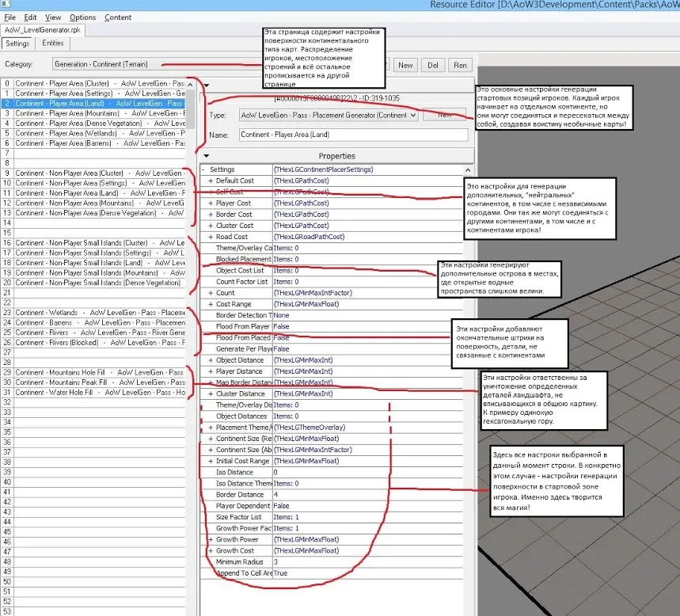Toggle the Flood From Player value
The image size is (680, 616).
click(x=282, y=326)
